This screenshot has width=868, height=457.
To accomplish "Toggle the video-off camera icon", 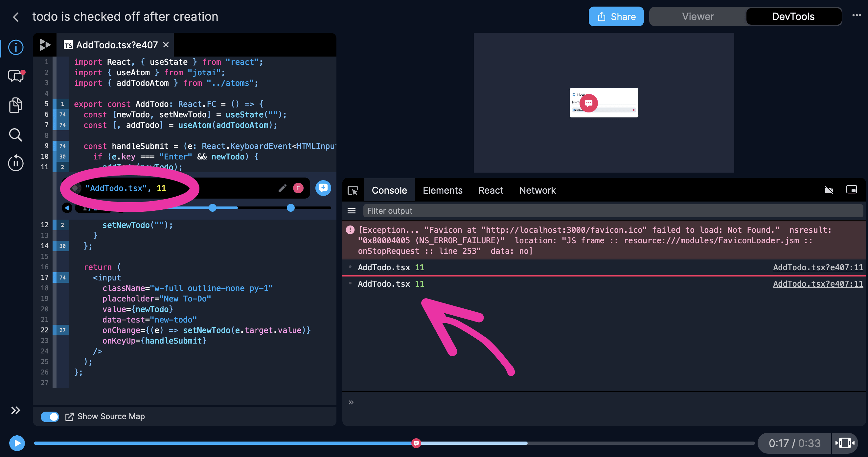I will pyautogui.click(x=829, y=190).
